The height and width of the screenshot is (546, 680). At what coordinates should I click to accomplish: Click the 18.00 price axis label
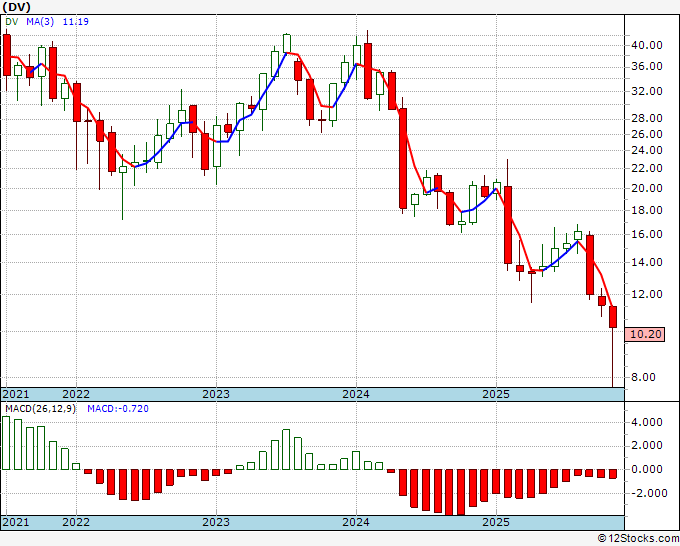point(646,210)
